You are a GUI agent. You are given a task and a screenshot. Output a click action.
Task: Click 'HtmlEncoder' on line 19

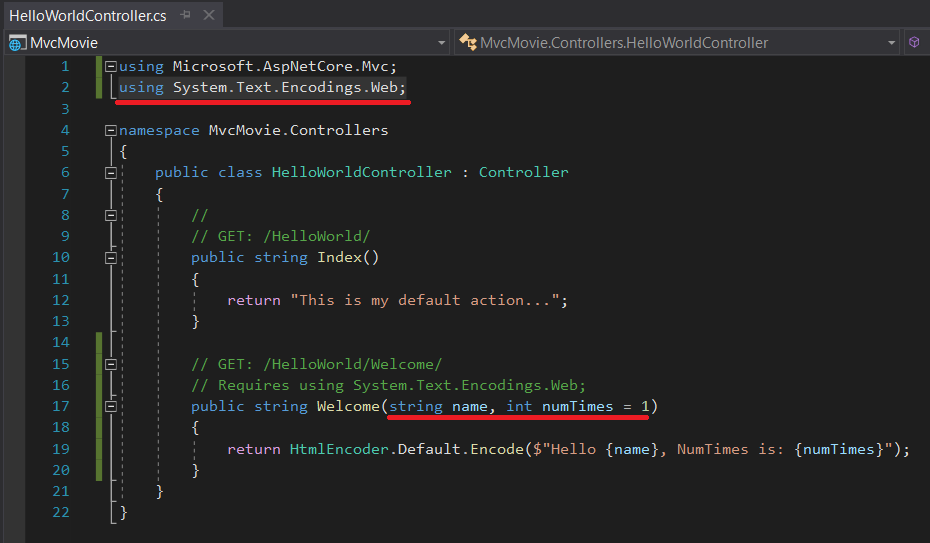339,449
